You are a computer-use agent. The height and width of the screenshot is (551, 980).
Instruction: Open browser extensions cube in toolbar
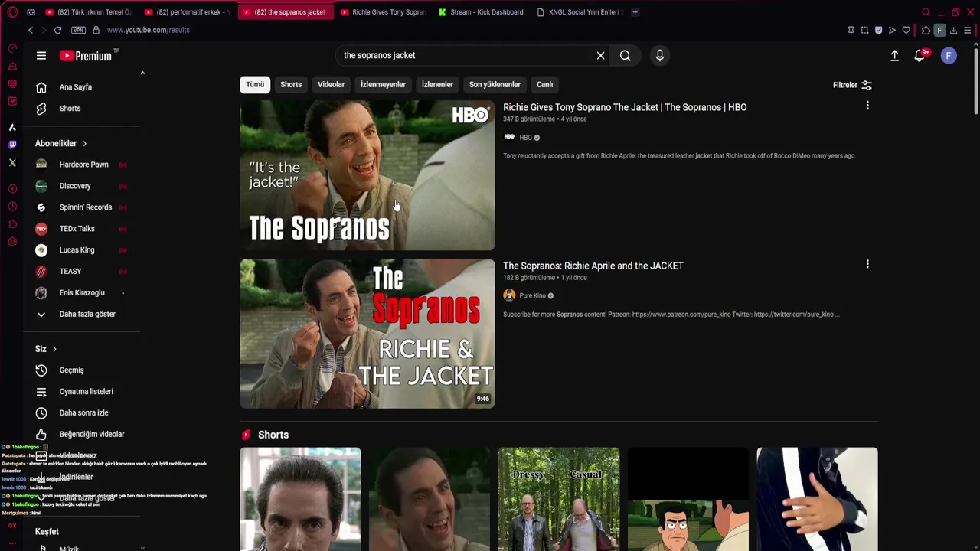tap(926, 31)
